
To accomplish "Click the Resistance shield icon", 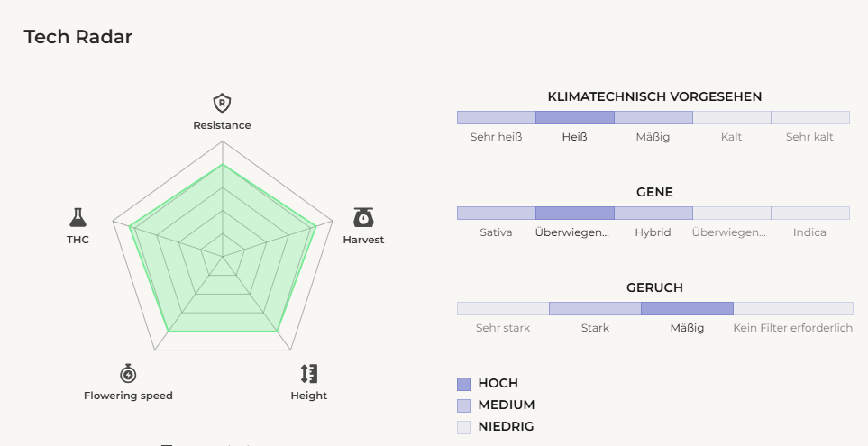I will [222, 102].
